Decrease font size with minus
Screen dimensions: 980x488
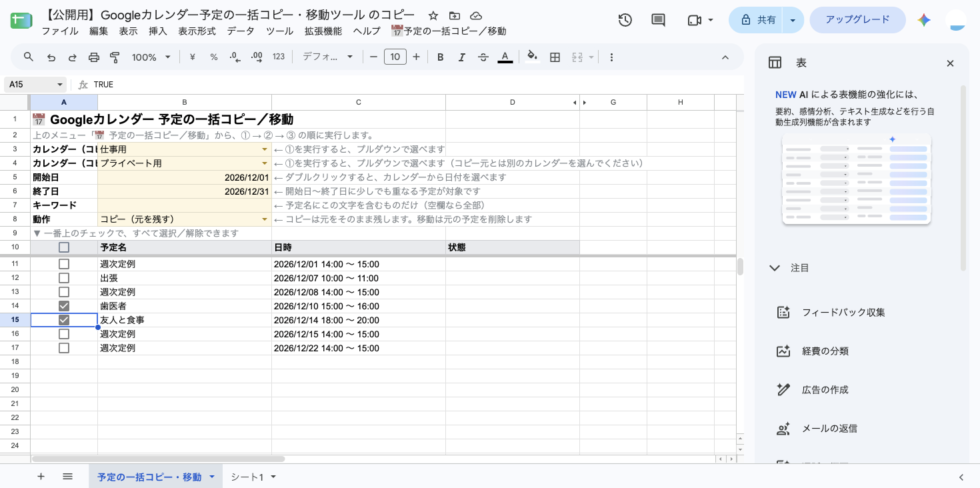point(373,57)
